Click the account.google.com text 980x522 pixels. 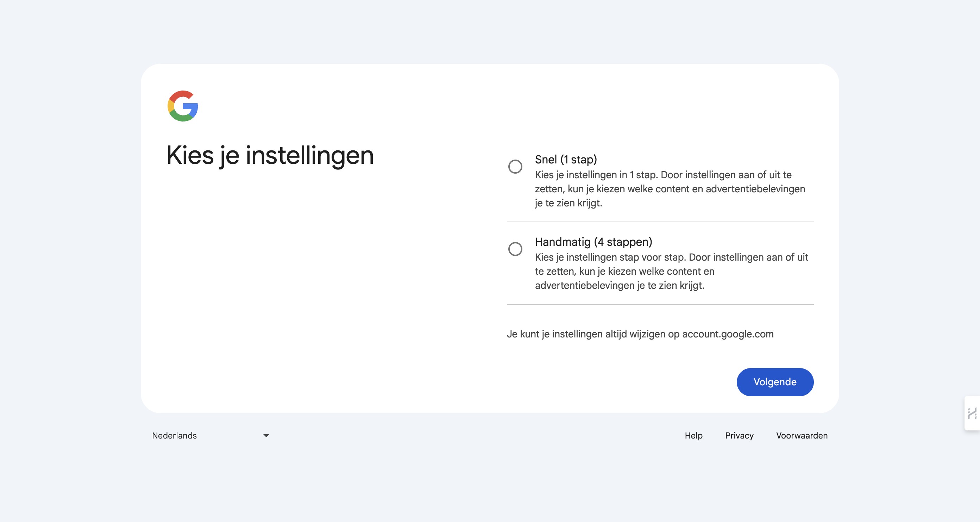coord(727,334)
